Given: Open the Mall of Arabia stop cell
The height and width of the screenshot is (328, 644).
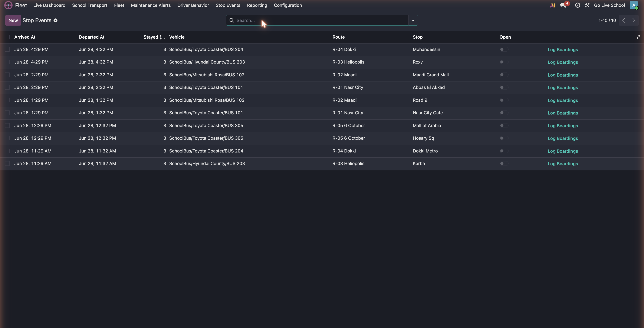Looking at the screenshot, I should tap(427, 125).
